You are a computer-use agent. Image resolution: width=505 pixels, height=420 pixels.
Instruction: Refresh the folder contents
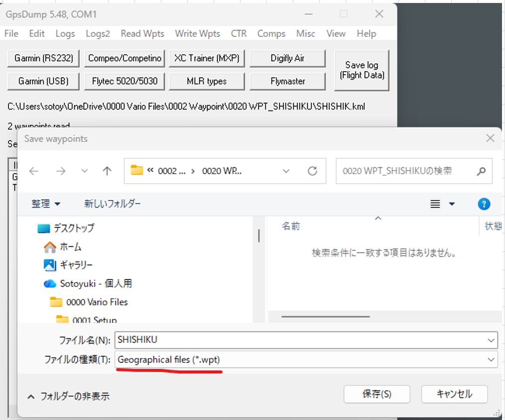312,171
